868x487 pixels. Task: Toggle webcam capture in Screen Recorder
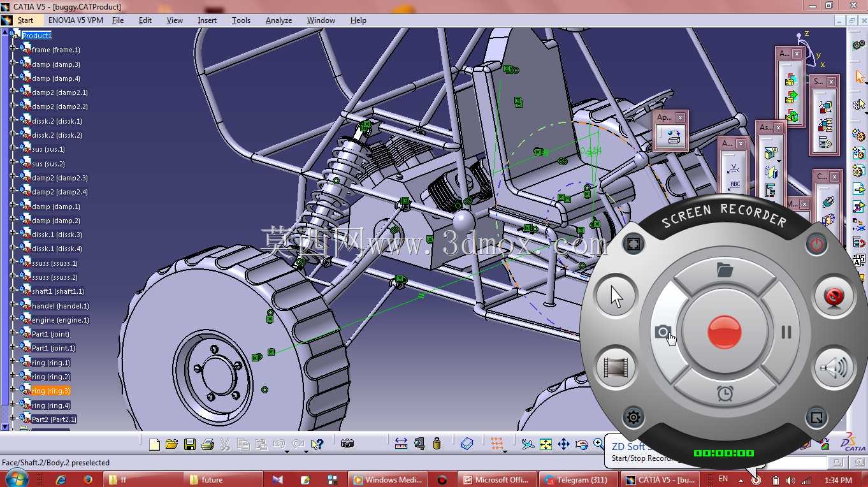(x=834, y=297)
